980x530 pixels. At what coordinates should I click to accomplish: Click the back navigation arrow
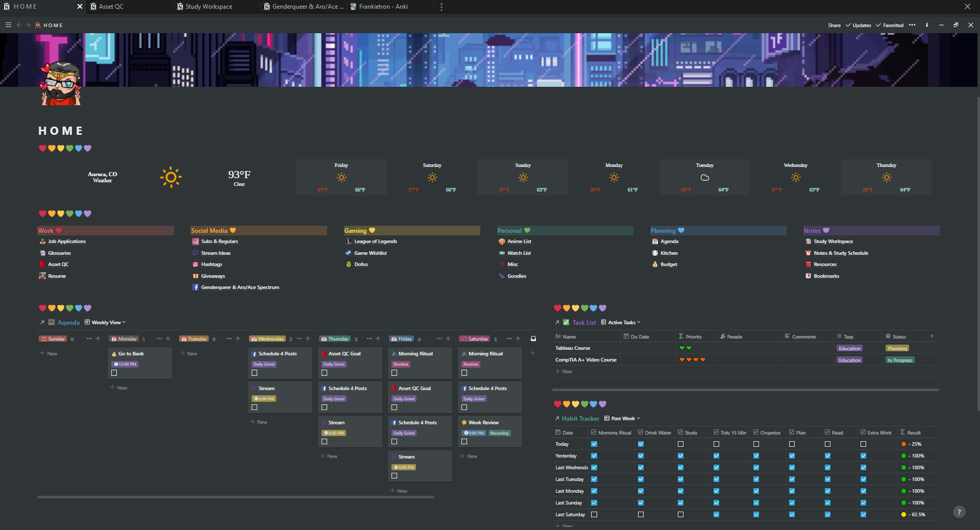pyautogui.click(x=19, y=25)
